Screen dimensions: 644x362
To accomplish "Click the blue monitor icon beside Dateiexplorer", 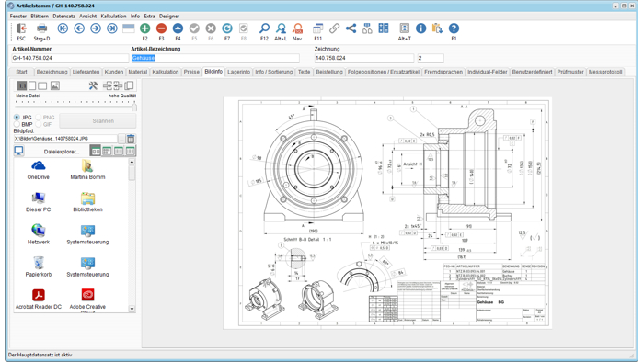I will pyautogui.click(x=19, y=151).
